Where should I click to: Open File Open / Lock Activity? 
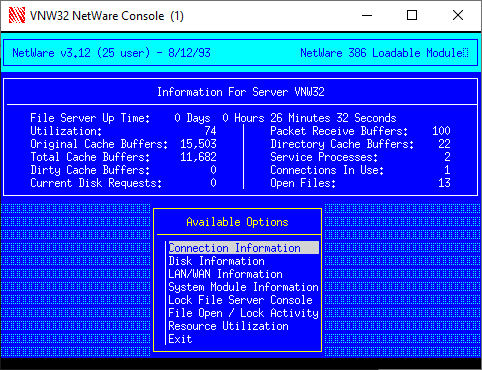pyautogui.click(x=243, y=313)
